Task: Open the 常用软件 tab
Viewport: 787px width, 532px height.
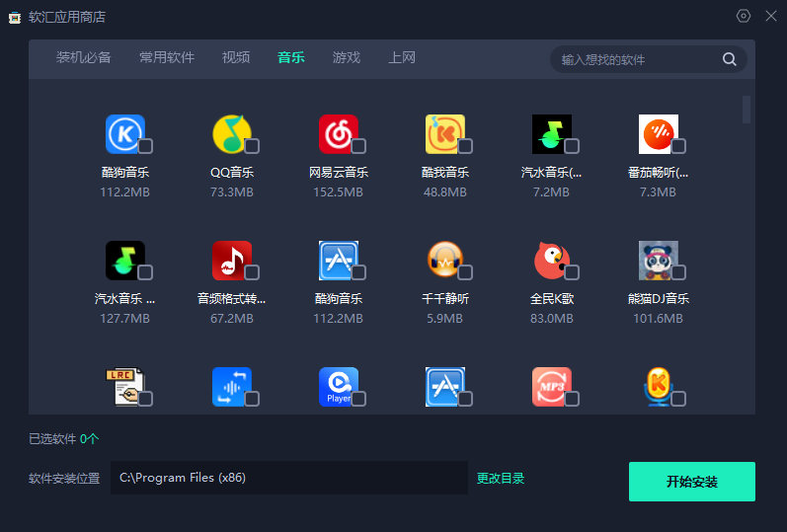Action: (167, 57)
